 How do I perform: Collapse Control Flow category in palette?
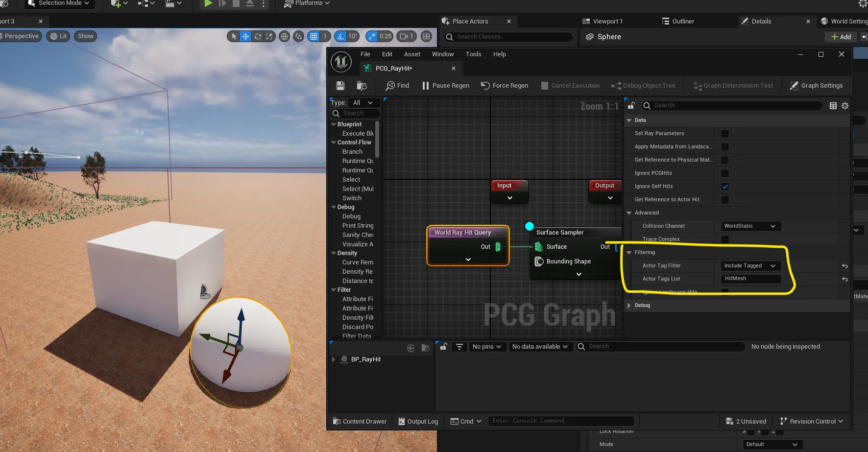click(334, 143)
